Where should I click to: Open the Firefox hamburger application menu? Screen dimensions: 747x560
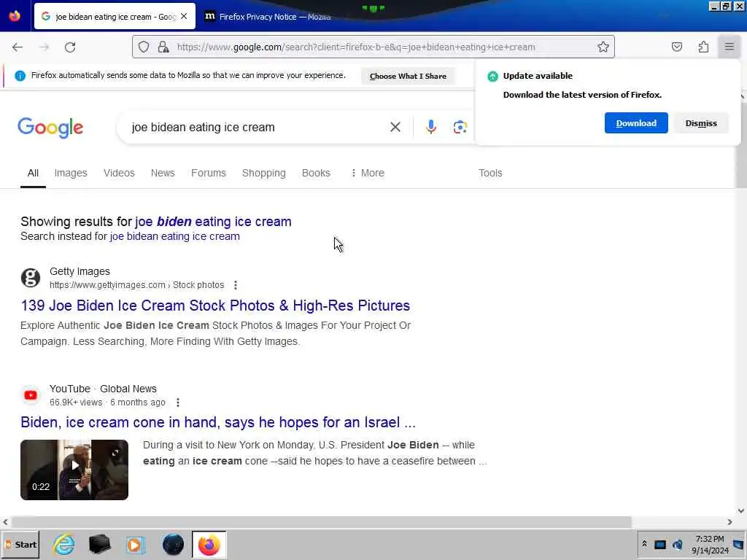coord(729,47)
